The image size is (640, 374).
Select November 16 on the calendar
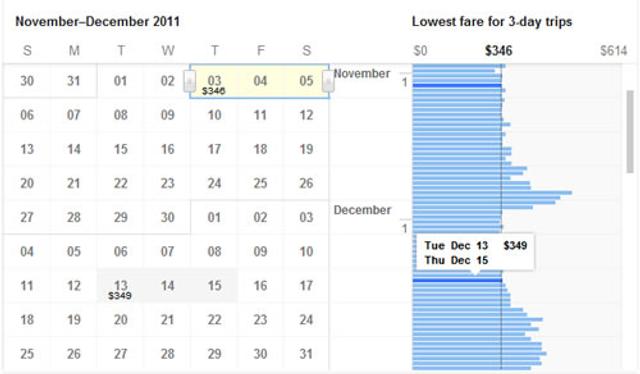point(167,149)
